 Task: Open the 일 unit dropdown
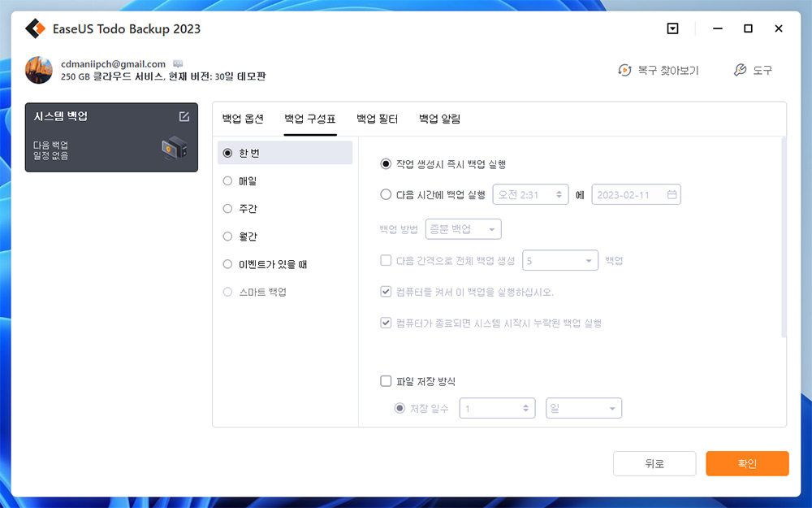[584, 409]
